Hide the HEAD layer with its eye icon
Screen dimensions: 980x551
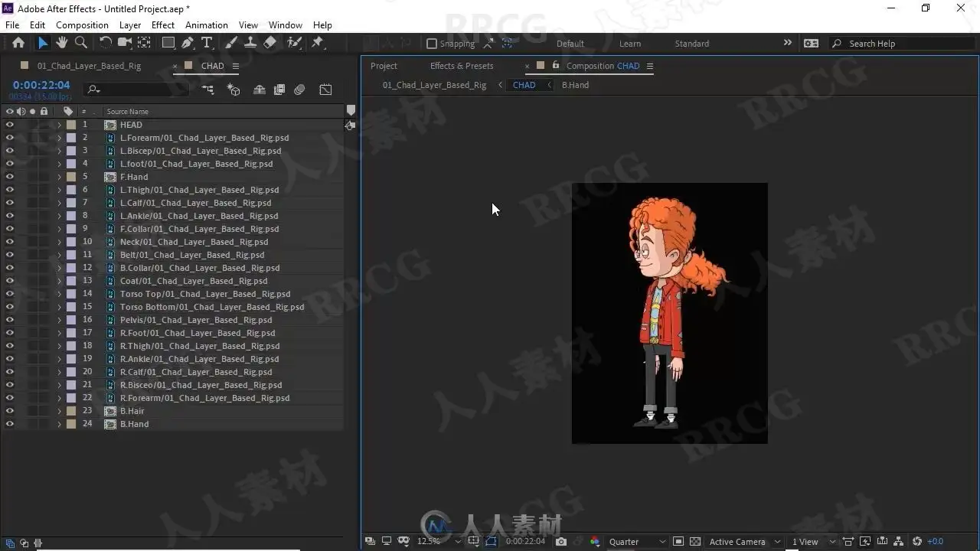[x=9, y=125]
